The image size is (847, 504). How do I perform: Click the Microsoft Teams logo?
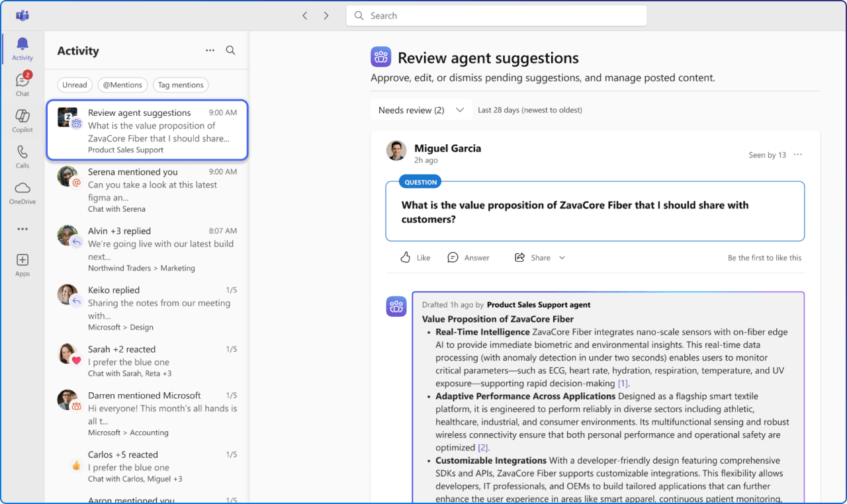click(x=22, y=15)
